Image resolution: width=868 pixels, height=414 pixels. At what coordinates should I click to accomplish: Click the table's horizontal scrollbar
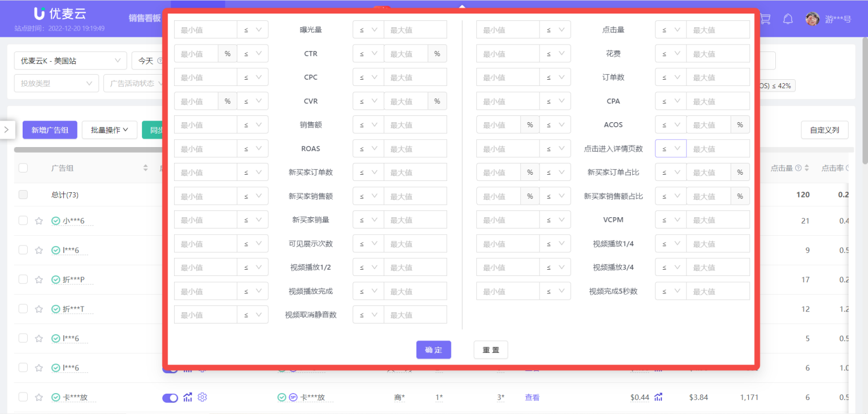point(88,150)
